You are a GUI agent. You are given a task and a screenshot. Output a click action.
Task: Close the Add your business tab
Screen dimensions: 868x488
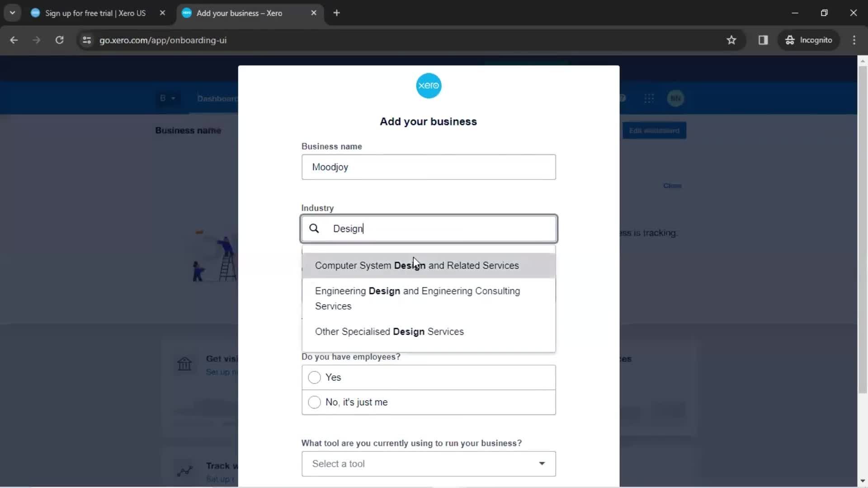pyautogui.click(x=314, y=13)
